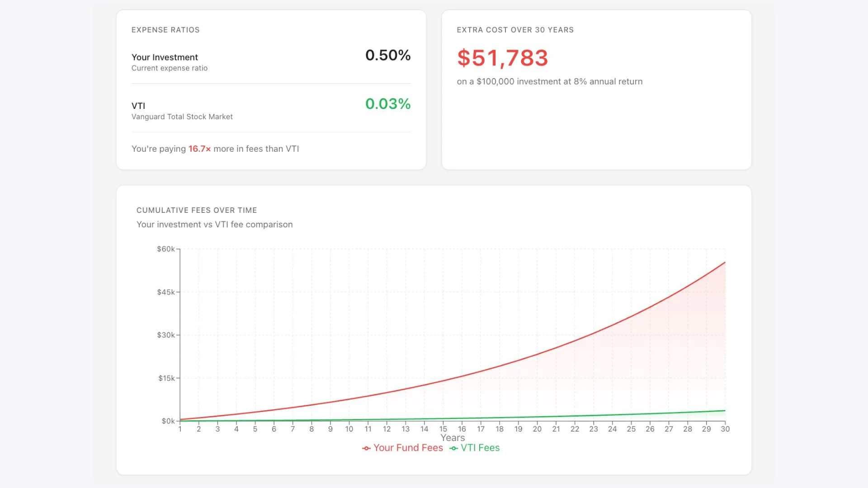Select the Your Investment row label
The width and height of the screenshot is (868, 488).
165,57
